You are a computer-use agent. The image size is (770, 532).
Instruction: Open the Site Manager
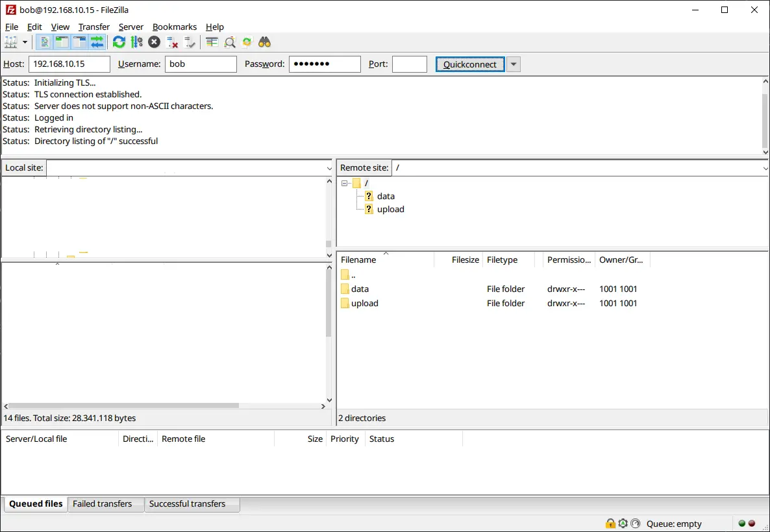point(11,42)
